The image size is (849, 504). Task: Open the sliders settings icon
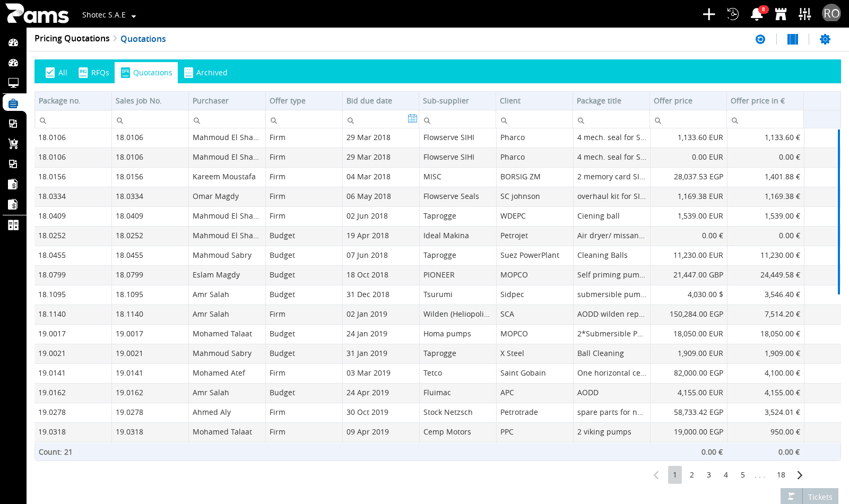[805, 14]
